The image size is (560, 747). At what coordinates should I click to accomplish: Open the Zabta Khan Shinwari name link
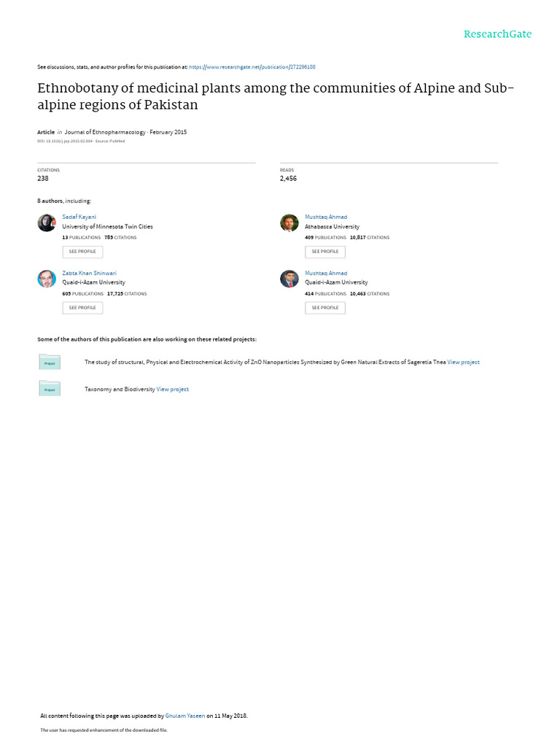tap(89, 274)
